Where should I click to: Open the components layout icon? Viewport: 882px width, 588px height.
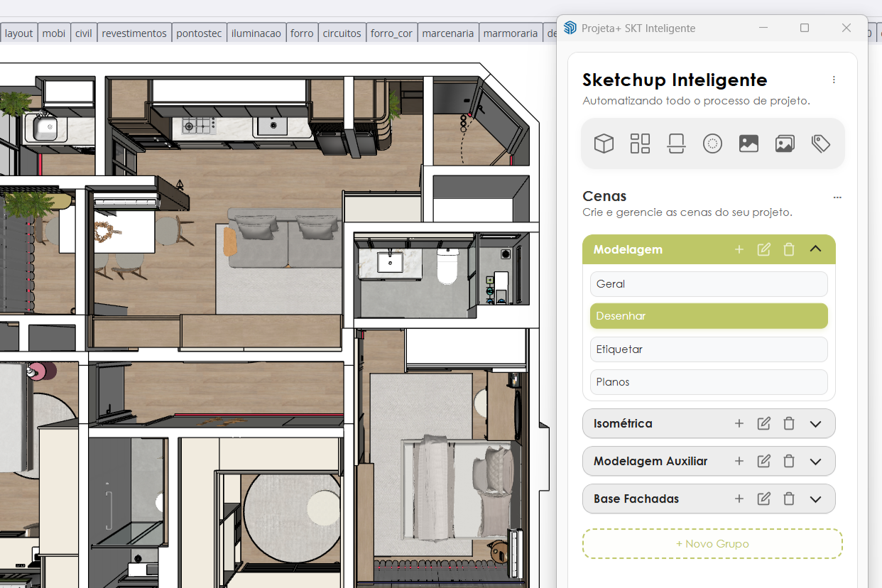pos(640,143)
